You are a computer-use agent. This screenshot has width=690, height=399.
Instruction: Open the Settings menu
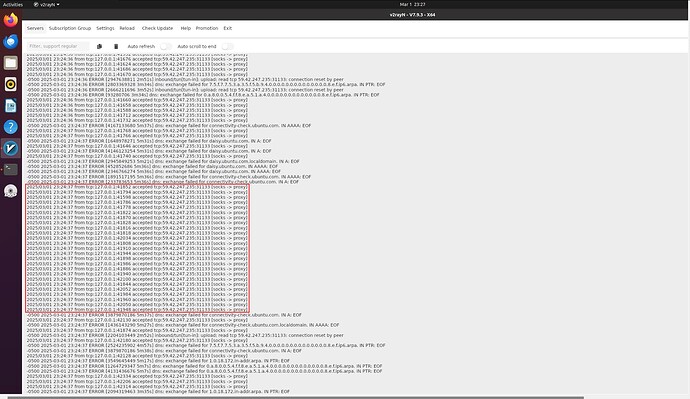[105, 28]
